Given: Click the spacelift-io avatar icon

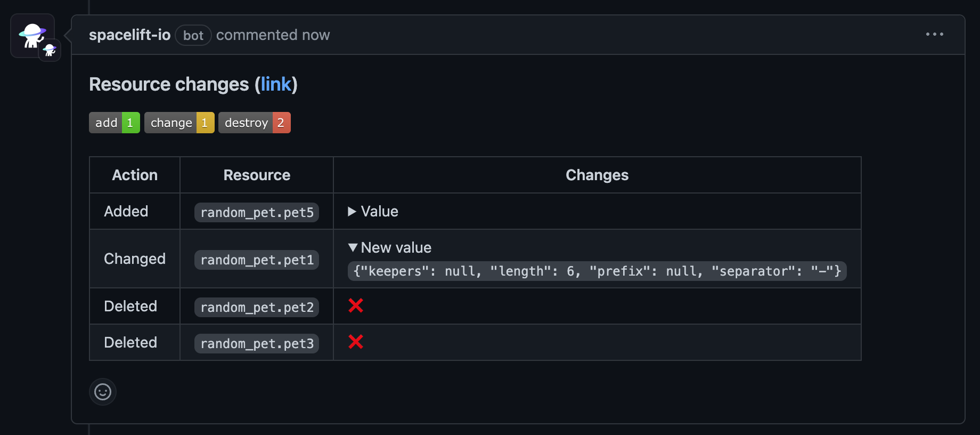Looking at the screenshot, I should tap(32, 36).
